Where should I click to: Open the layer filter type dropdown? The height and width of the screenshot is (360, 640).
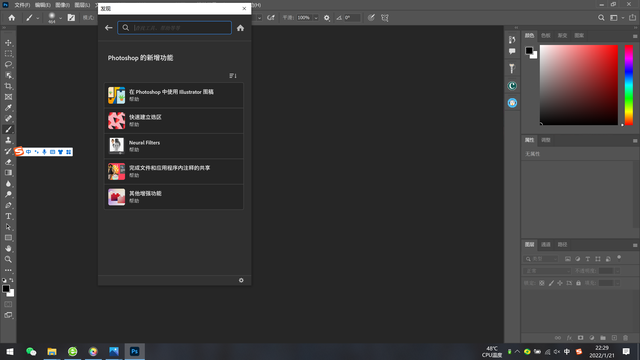click(541, 259)
